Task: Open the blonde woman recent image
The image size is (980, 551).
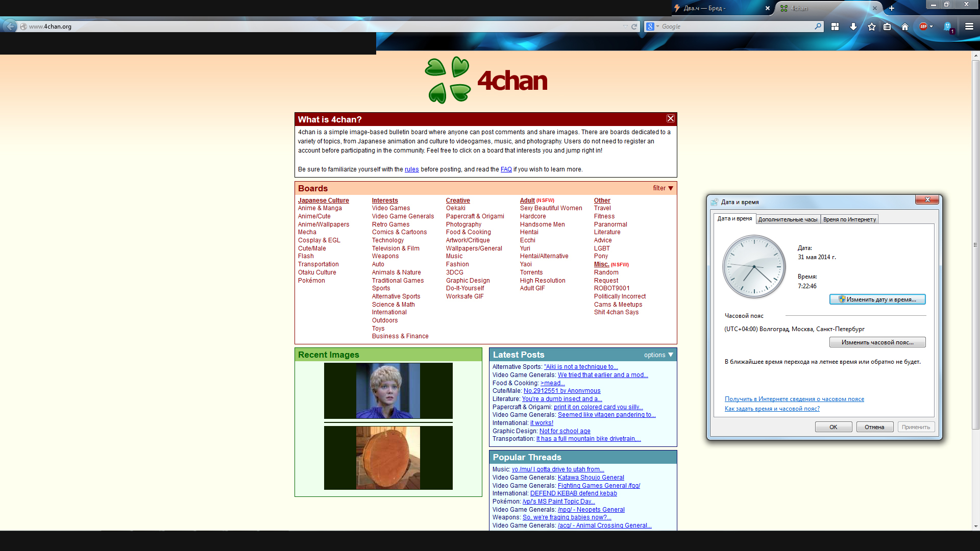Action: tap(388, 391)
